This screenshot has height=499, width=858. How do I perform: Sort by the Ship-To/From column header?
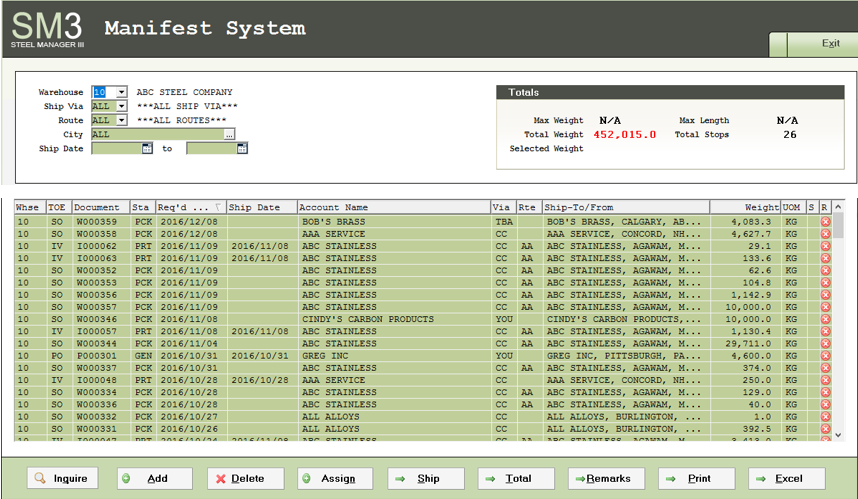pos(626,207)
